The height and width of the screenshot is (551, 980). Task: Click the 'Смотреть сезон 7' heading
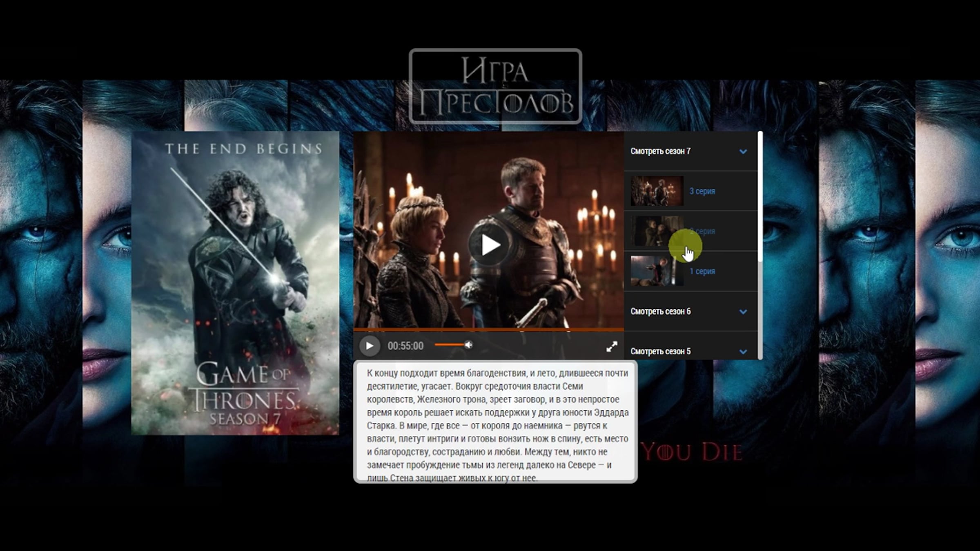[660, 151]
